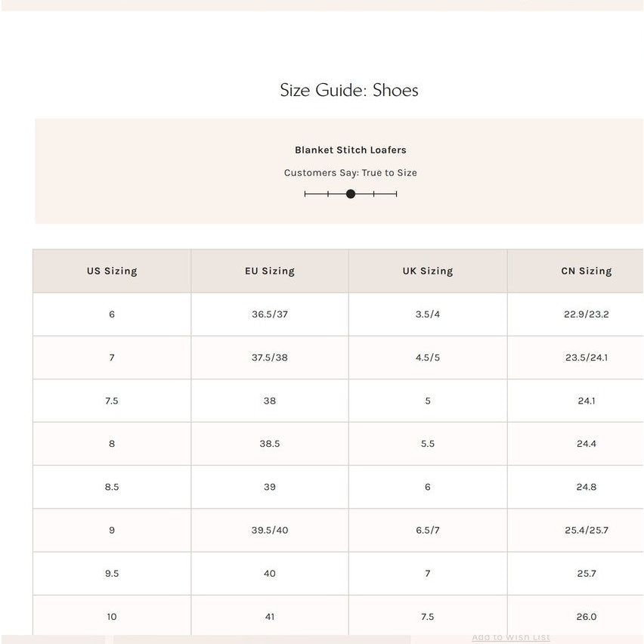Click the UK Sizing column header
The image size is (644, 644).
click(x=428, y=271)
